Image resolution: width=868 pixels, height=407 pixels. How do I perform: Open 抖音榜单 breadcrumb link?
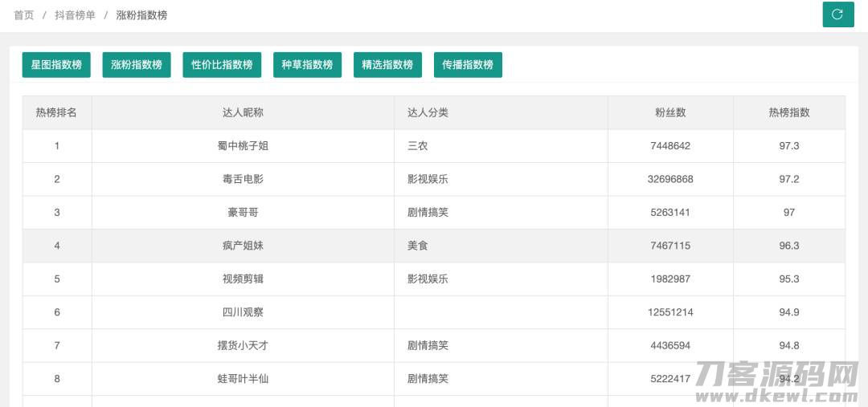click(75, 15)
